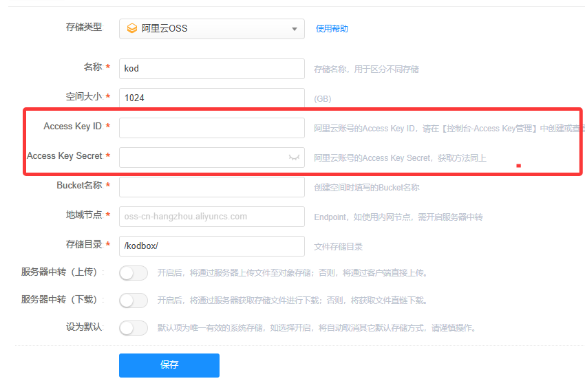Focus the Access Key ID input field
Viewport: 585px width, 392px height.
pyautogui.click(x=211, y=128)
